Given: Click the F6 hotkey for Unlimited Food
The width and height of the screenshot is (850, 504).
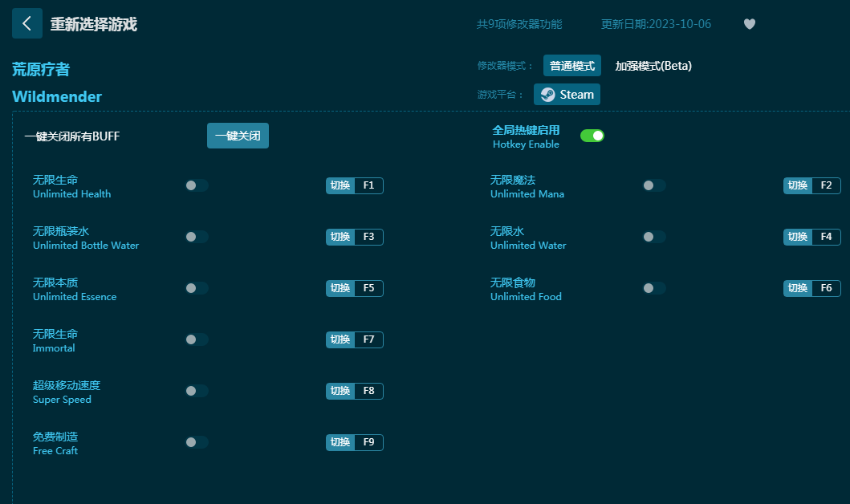Looking at the screenshot, I should tap(826, 288).
